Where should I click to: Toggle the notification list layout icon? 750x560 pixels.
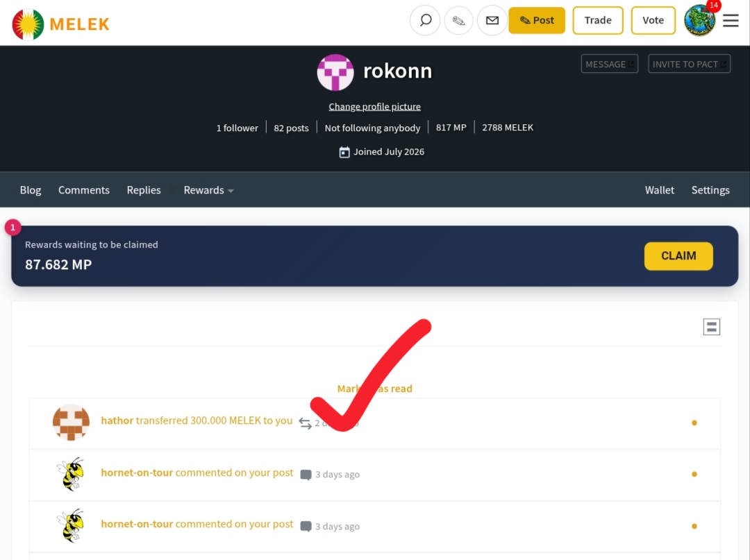point(711,327)
